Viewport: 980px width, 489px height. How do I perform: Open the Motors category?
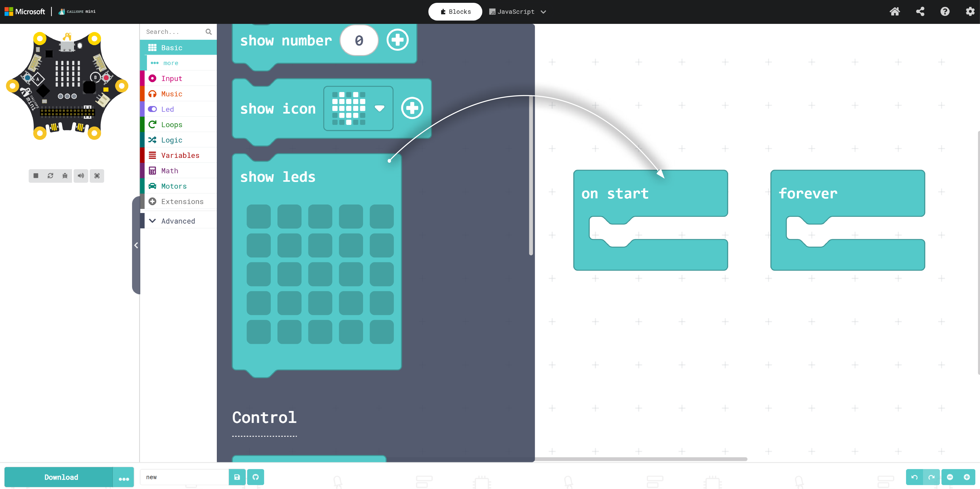coord(178,186)
